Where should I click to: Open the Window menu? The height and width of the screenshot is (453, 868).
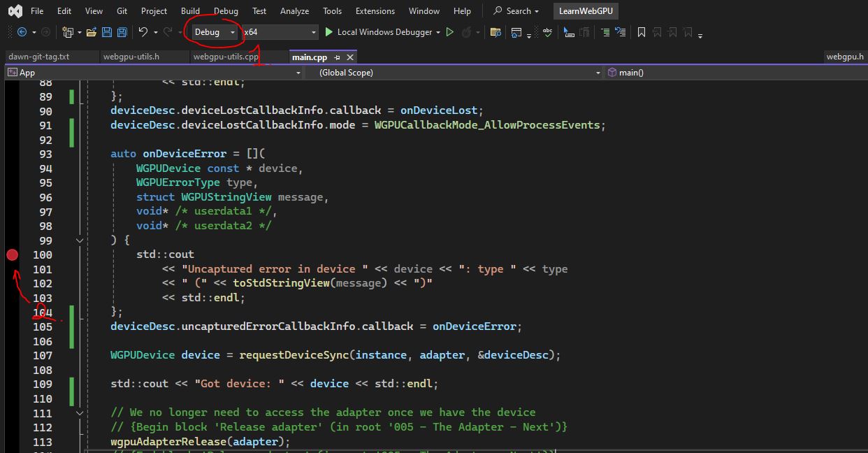tap(424, 11)
